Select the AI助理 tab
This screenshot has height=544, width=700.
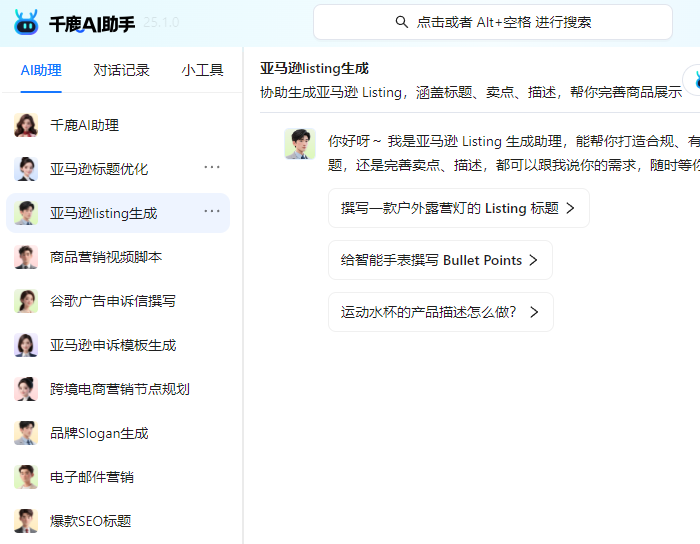pos(41,70)
